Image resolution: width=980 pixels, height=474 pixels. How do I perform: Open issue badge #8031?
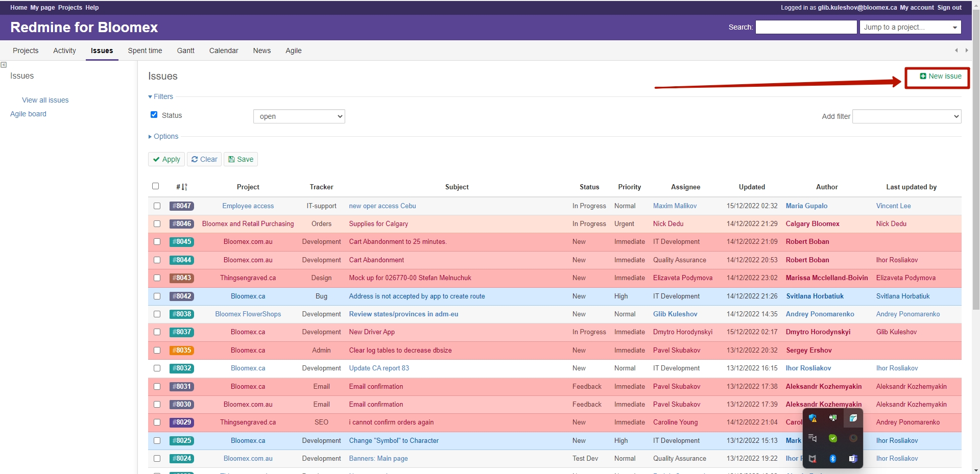pyautogui.click(x=182, y=387)
